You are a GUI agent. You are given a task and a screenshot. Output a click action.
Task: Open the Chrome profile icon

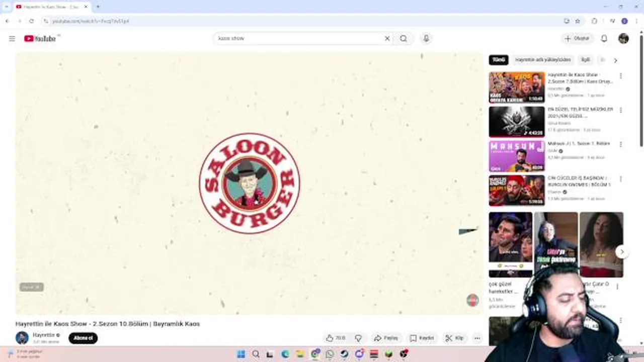point(624,21)
